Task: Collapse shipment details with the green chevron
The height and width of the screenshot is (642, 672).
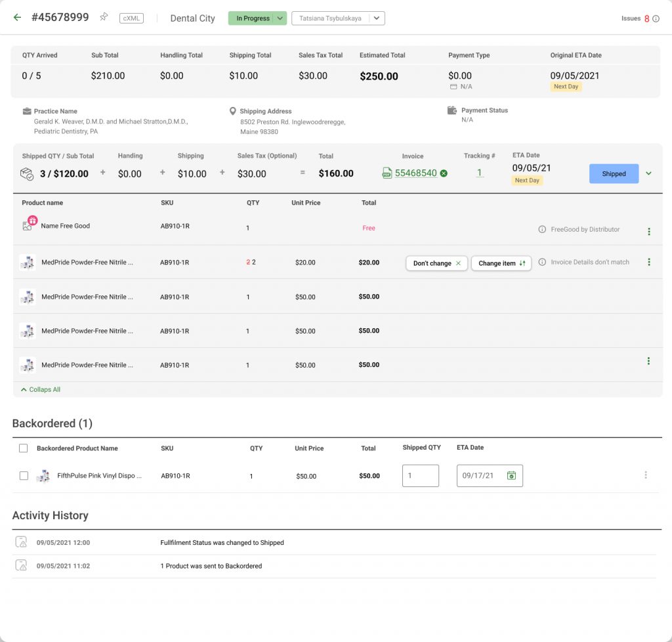Action: pyautogui.click(x=648, y=174)
